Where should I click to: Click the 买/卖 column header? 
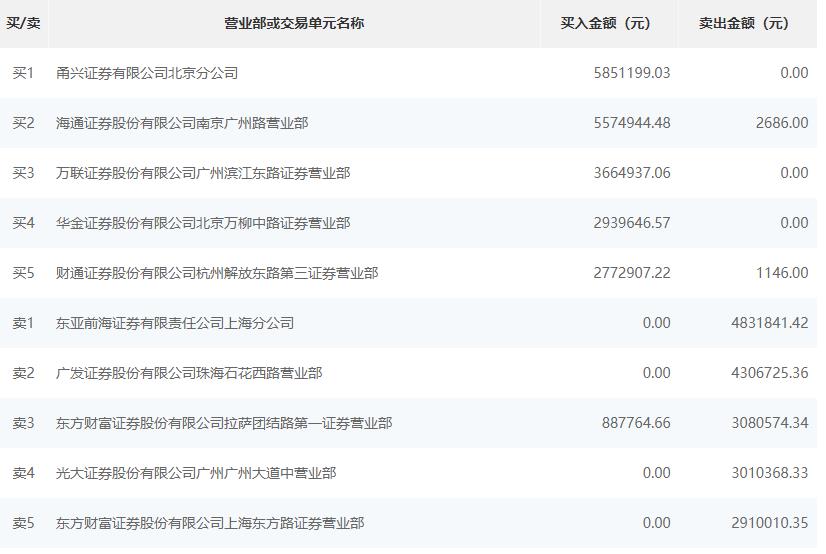click(23, 23)
